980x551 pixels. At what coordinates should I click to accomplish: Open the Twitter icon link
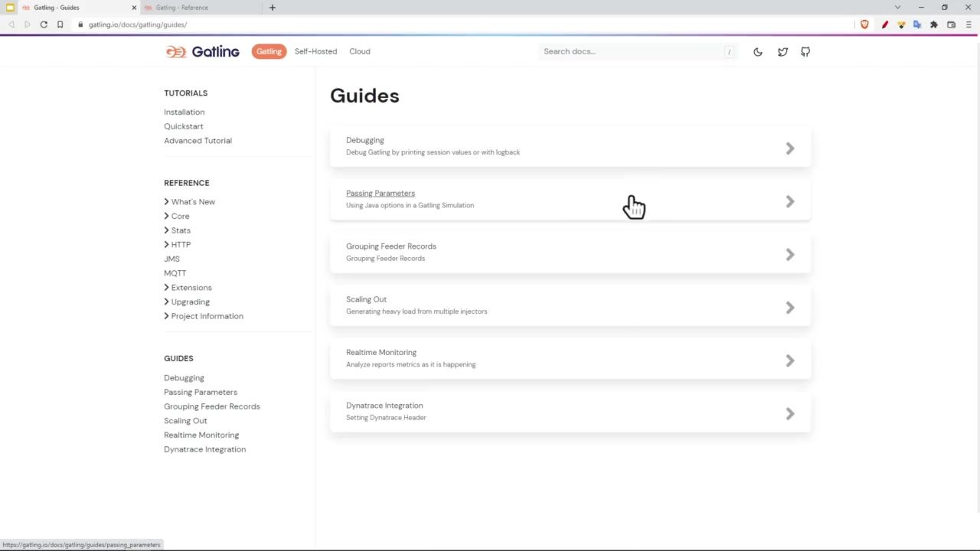[782, 52]
